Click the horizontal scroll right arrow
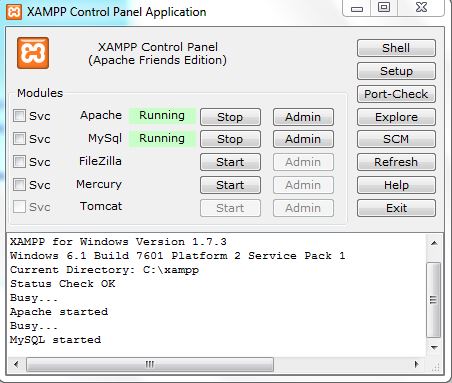This screenshot has width=452, height=383. (x=417, y=364)
